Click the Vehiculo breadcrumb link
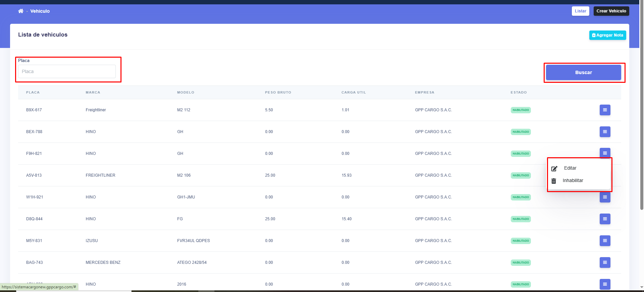644x292 pixels. 40,11
